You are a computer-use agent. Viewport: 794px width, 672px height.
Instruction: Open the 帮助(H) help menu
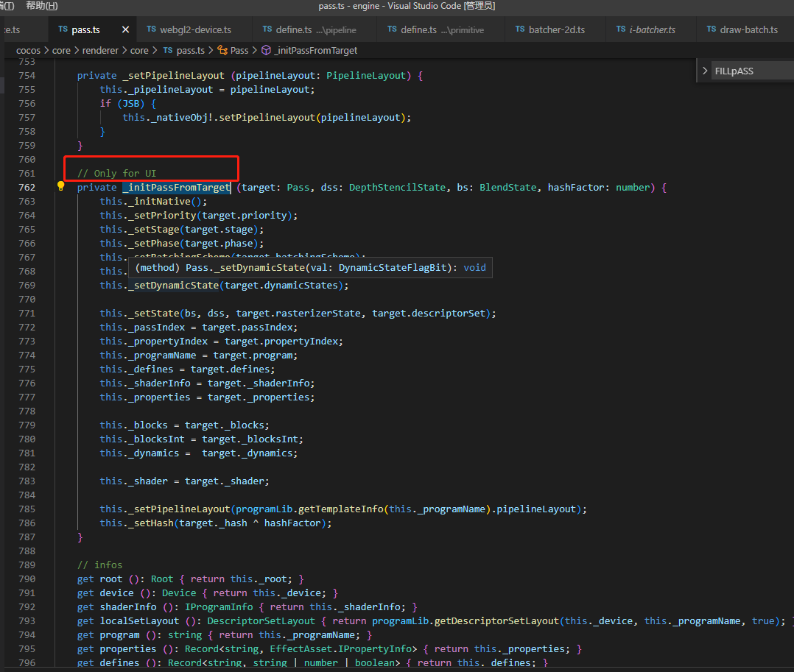point(41,6)
